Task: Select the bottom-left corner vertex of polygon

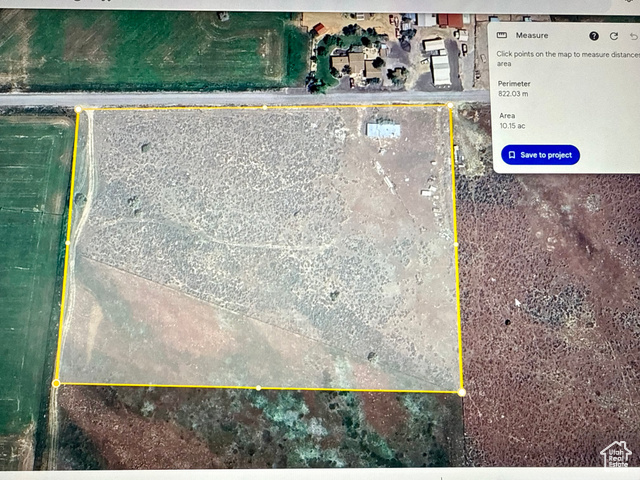Action: (56, 383)
